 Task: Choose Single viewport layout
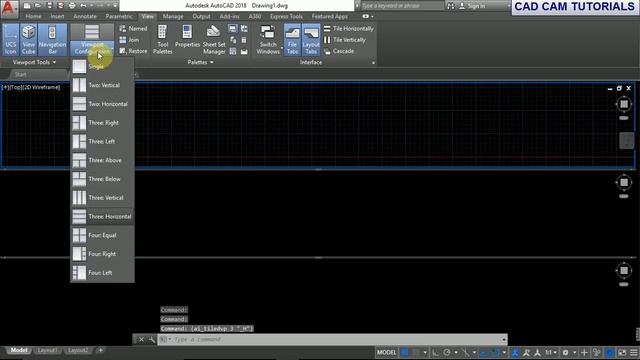coord(102,66)
